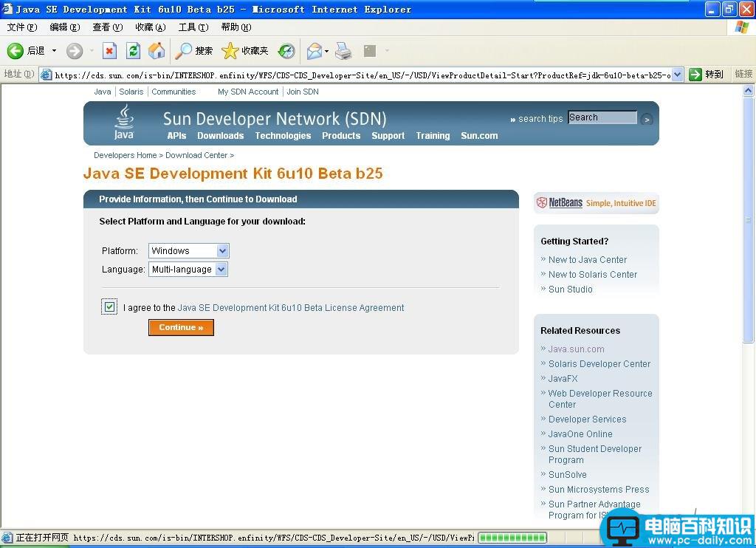Open the Java.sun.com resource link
Viewport: 756px width, 548px height.
(576, 349)
